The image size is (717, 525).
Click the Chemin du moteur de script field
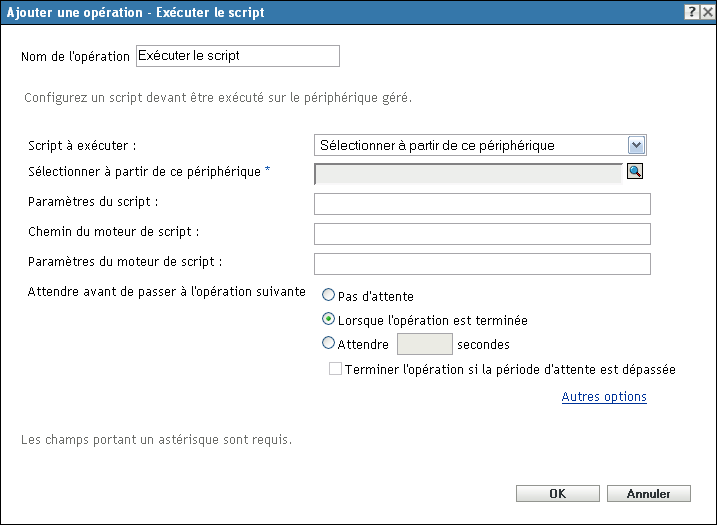pyautogui.click(x=482, y=234)
